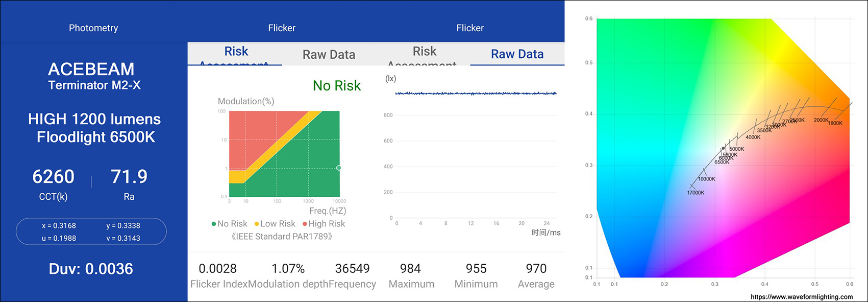The height and width of the screenshot is (302, 868).
Task: Click the Low Risk legend dot
Action: click(257, 224)
